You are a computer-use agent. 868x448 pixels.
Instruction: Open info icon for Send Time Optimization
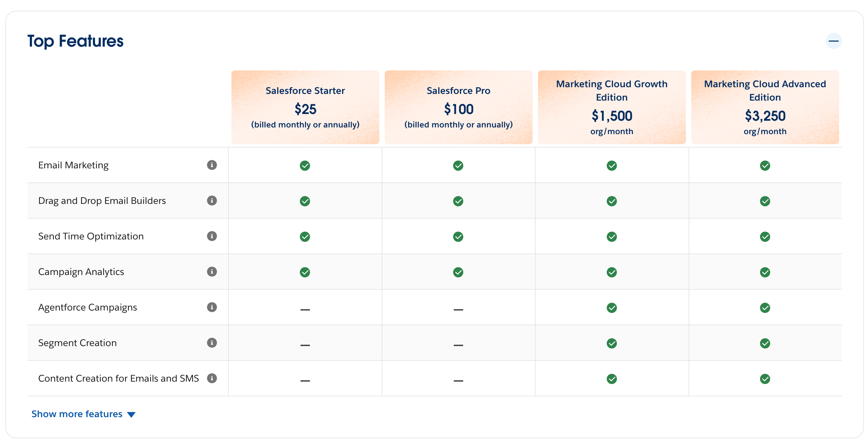212,236
